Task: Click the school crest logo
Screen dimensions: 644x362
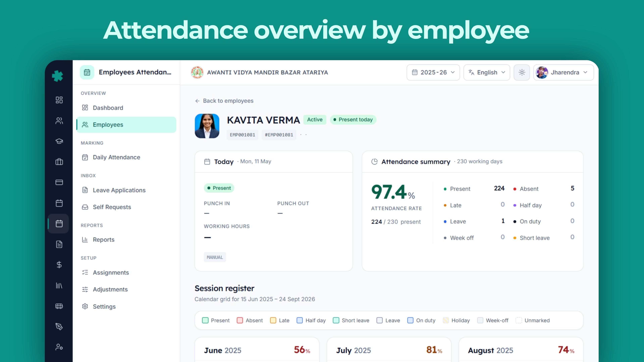Action: click(x=197, y=72)
